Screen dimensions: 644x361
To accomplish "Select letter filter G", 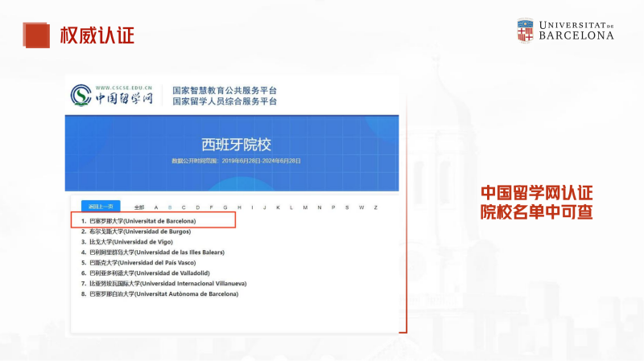I will pyautogui.click(x=225, y=207).
